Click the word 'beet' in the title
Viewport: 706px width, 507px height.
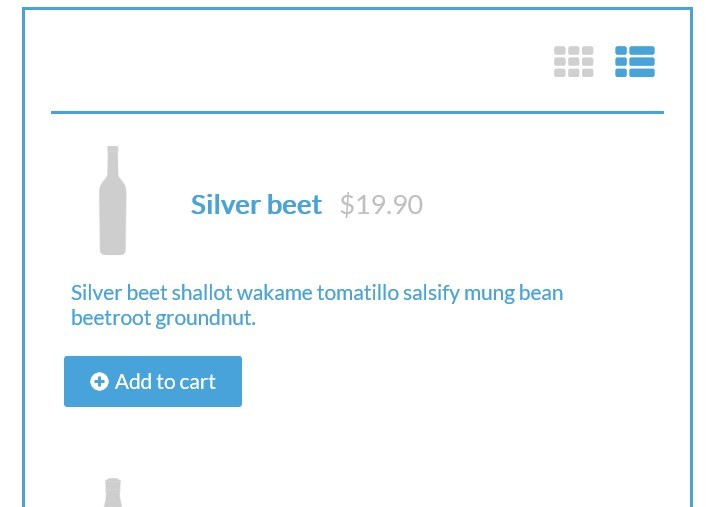[294, 205]
